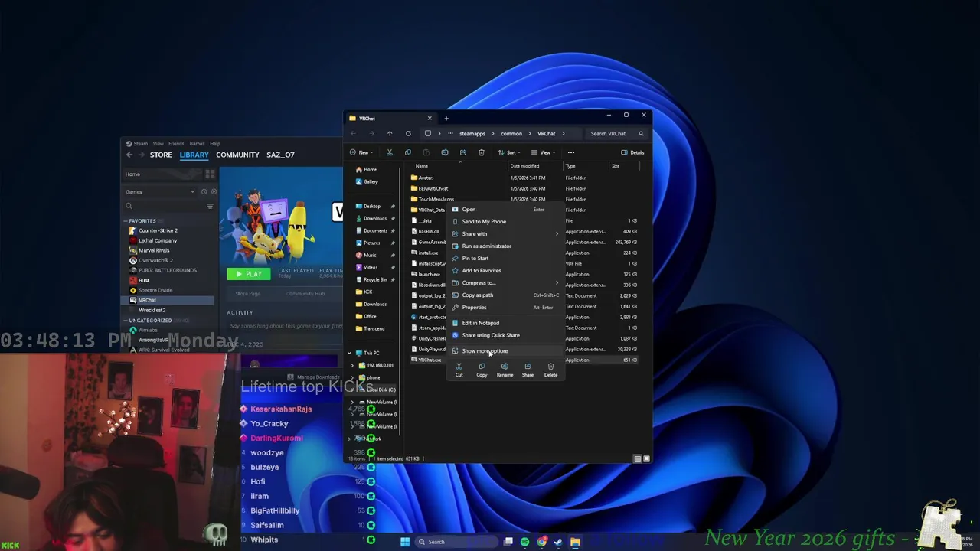Open the Sort dropdown in Explorer
Screen dimensions: 980x551
click(510, 152)
